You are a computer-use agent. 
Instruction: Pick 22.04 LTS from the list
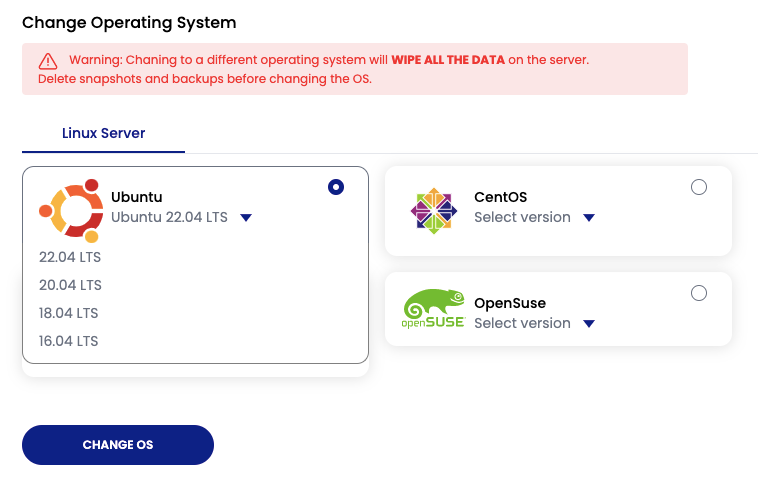(70, 257)
